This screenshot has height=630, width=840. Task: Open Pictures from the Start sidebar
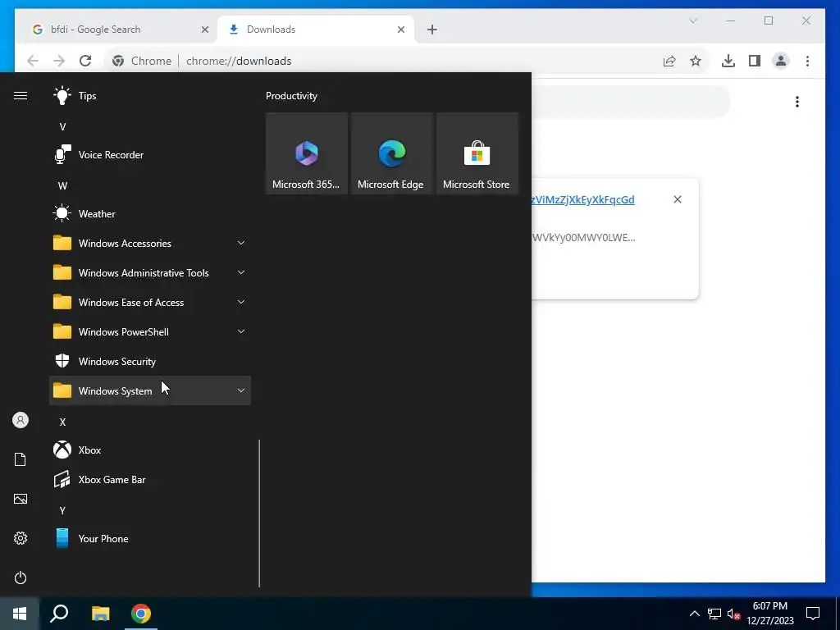point(21,499)
